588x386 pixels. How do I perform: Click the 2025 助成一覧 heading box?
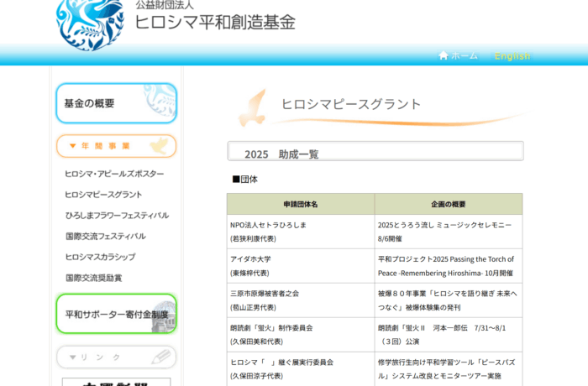pyautogui.click(x=375, y=151)
